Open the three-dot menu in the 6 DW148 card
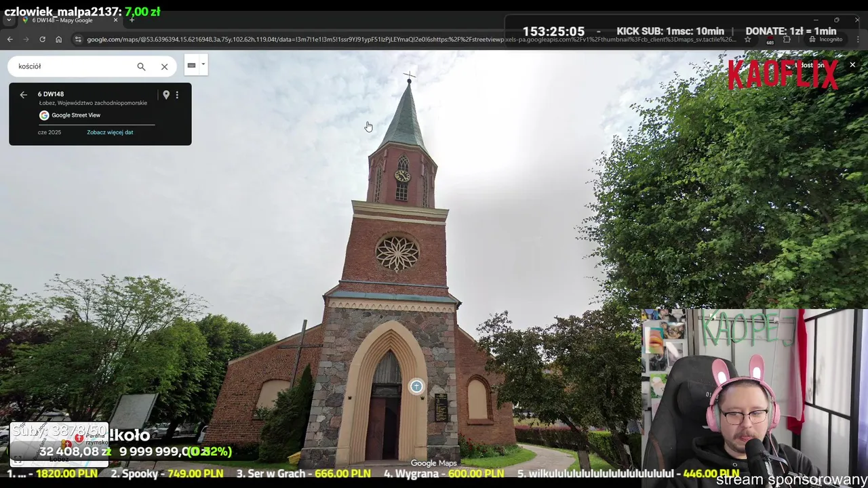This screenshot has width=868, height=488. click(x=177, y=95)
